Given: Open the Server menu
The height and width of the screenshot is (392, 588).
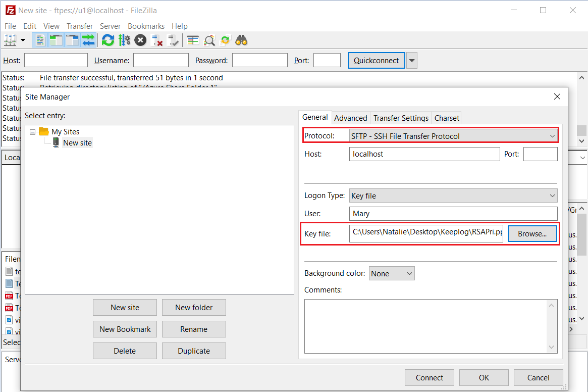Looking at the screenshot, I should pyautogui.click(x=110, y=26).
